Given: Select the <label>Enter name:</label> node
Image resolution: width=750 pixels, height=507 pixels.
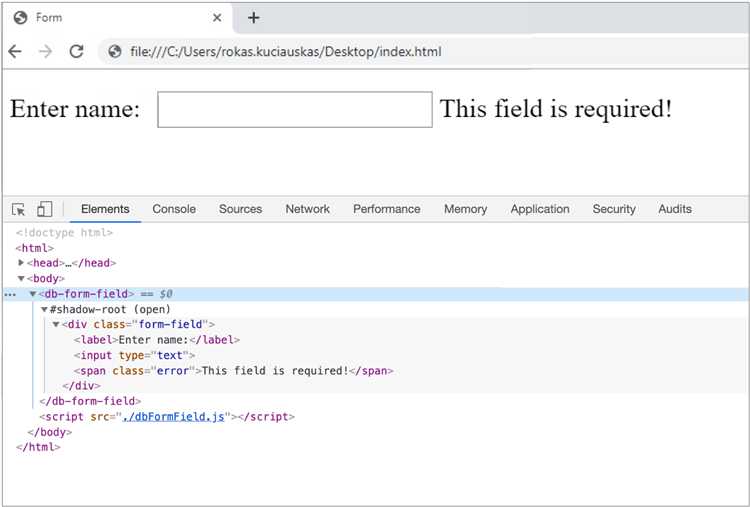Looking at the screenshot, I should 157,340.
